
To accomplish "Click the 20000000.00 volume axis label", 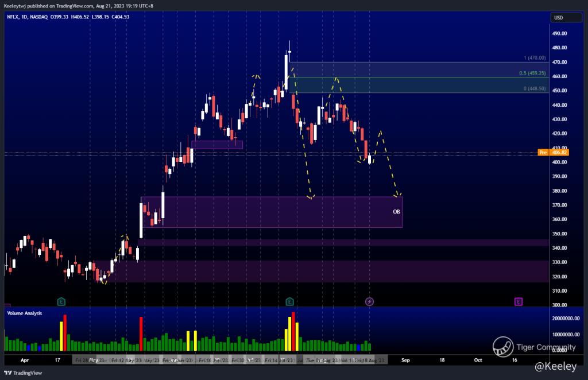I will [x=566, y=318].
